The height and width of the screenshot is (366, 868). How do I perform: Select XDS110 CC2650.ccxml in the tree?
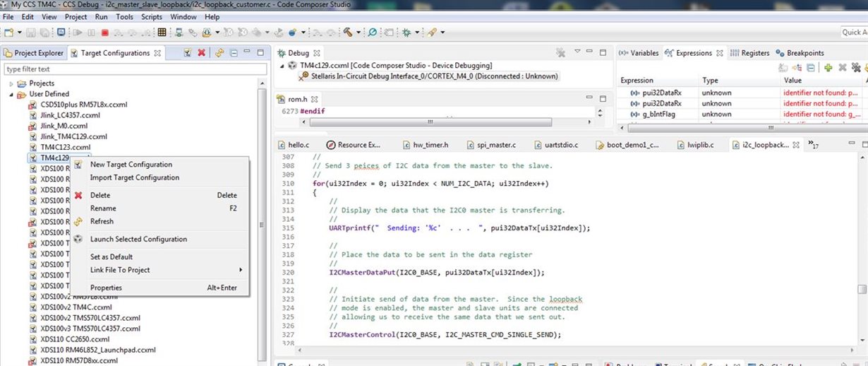pyautogui.click(x=76, y=339)
